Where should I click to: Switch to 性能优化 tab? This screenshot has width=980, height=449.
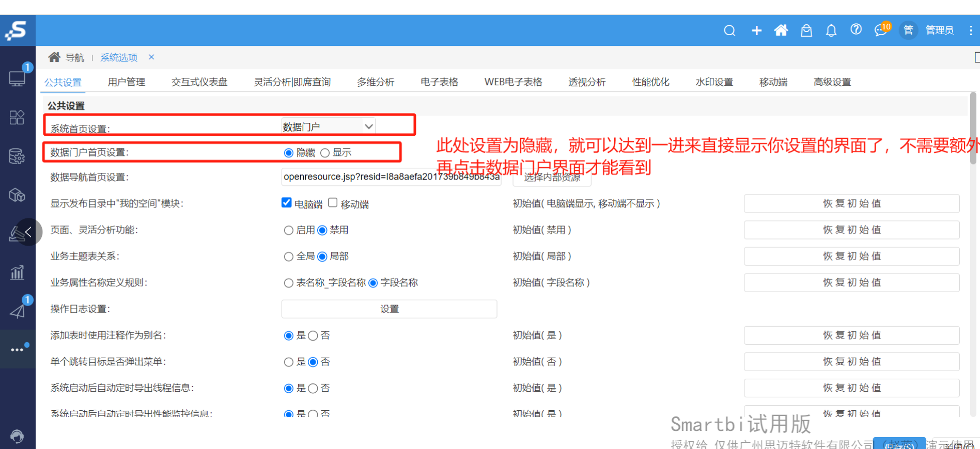pos(651,82)
